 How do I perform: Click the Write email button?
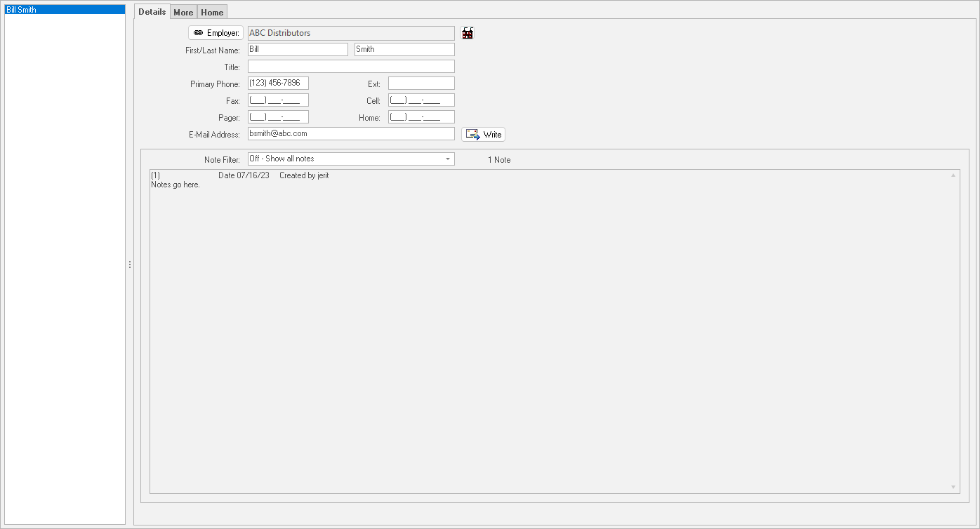click(483, 134)
